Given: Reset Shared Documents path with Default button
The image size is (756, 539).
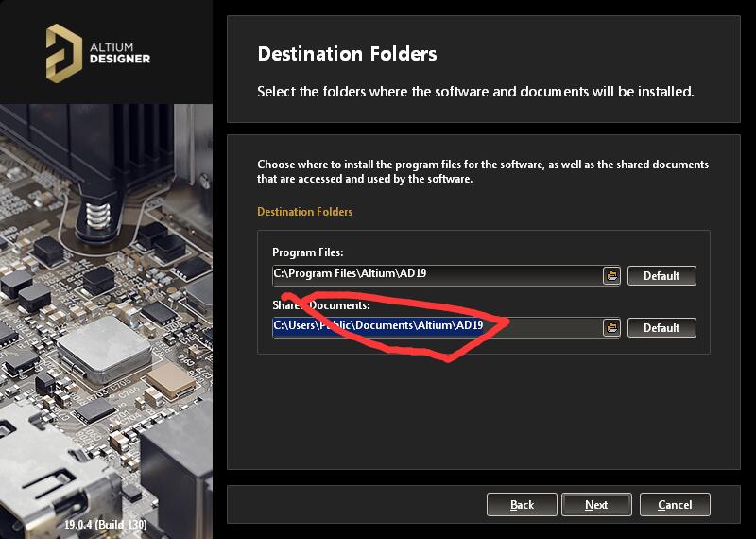Looking at the screenshot, I should (661, 327).
